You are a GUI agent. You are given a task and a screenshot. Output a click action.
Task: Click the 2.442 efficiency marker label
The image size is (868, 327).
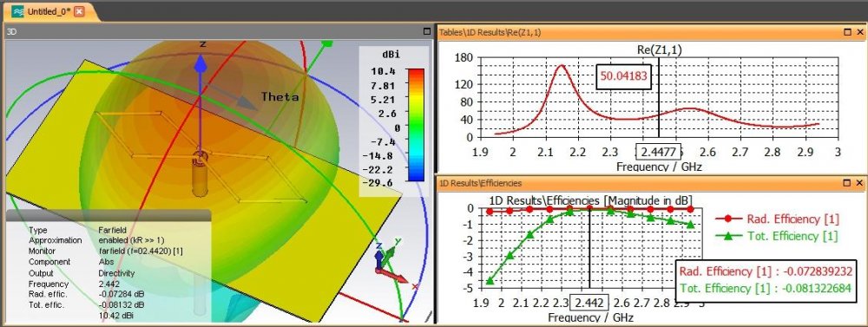point(590,304)
